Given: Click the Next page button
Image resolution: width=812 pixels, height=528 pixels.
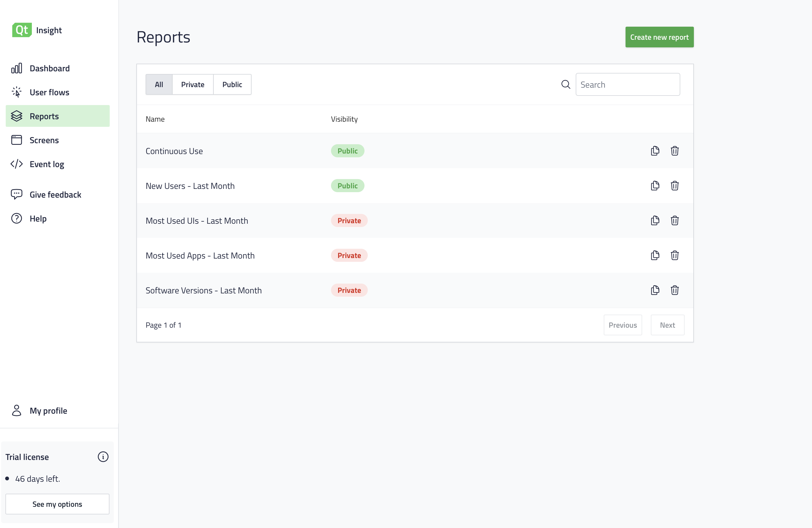Looking at the screenshot, I should (x=667, y=325).
